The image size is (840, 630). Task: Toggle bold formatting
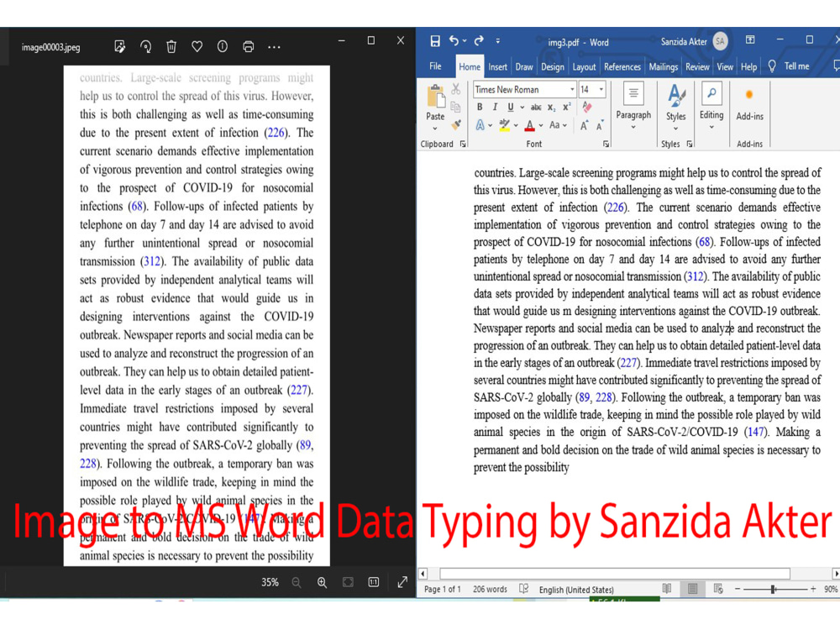pos(480,108)
